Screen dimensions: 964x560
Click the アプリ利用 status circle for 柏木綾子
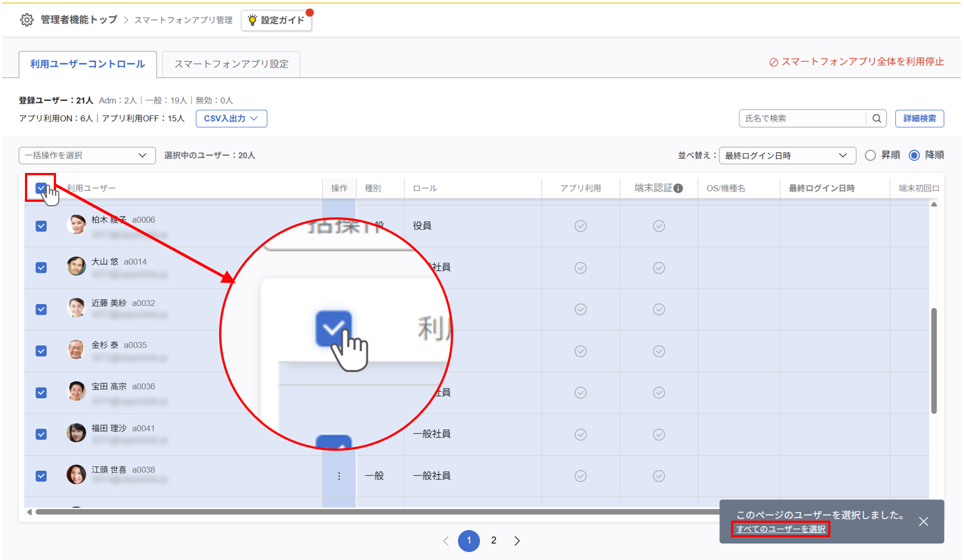click(580, 226)
